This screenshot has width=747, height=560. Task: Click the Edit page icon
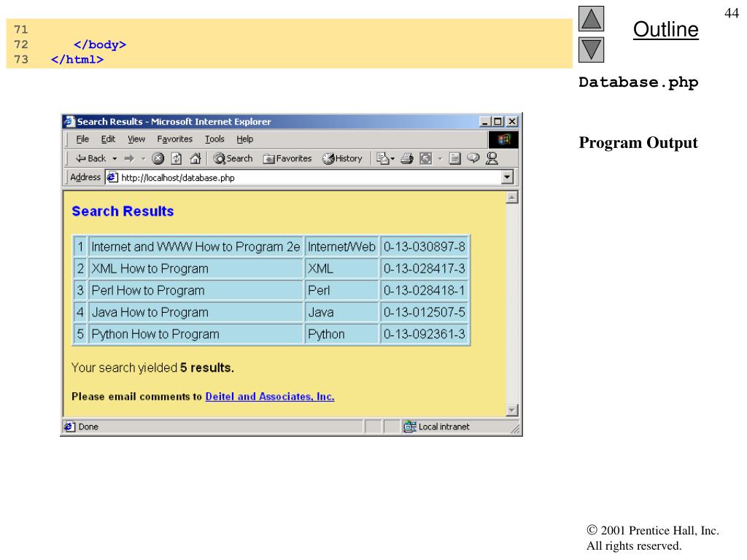tap(425, 158)
